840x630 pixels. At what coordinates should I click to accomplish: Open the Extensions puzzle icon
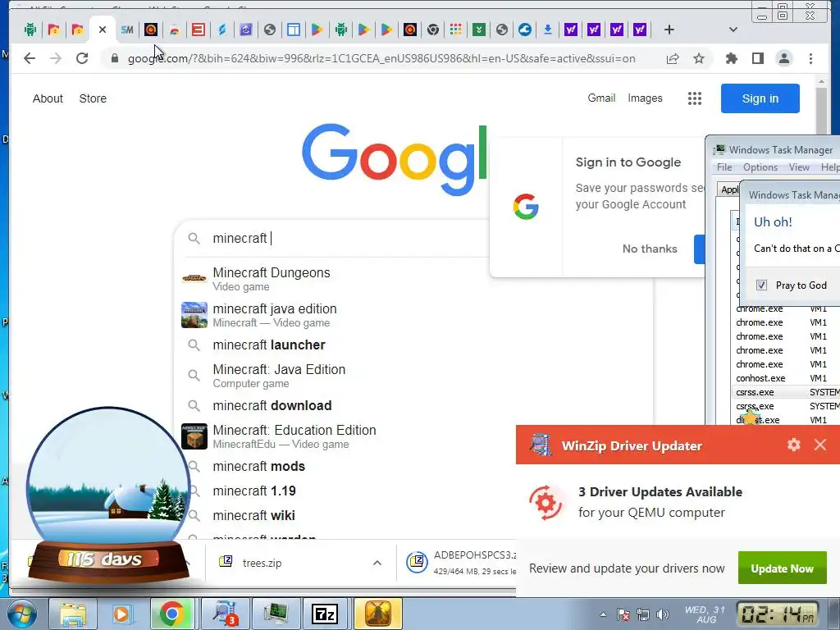(731, 58)
